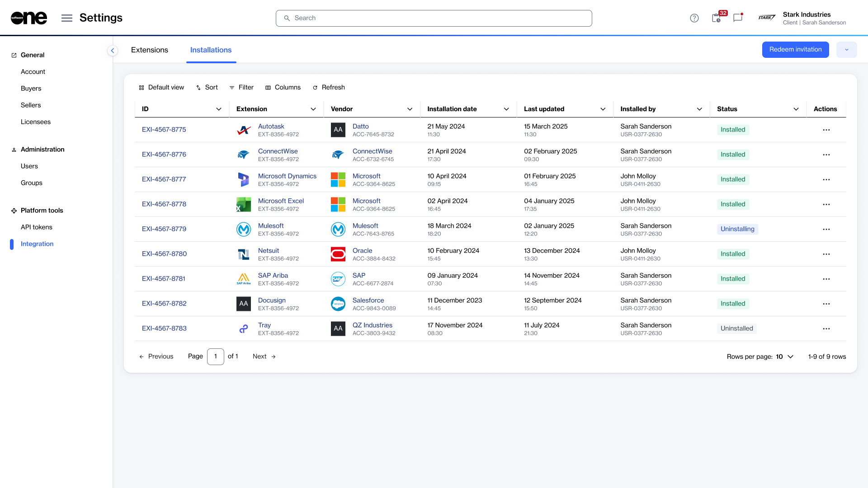Open notifications icon with 32 badge

pyautogui.click(x=717, y=18)
